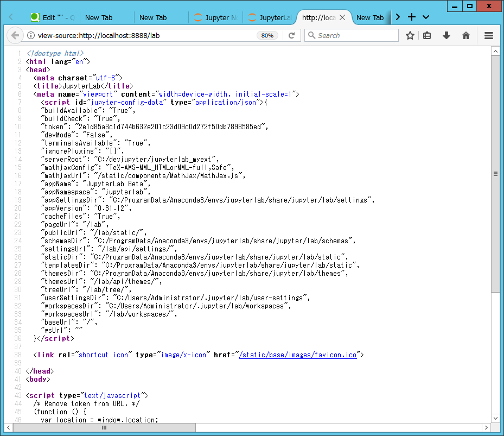Open the bookmarks library icon

click(427, 35)
